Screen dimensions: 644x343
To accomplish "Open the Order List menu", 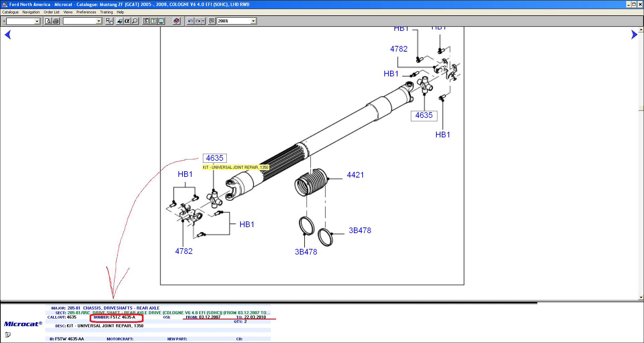I will [x=51, y=12].
